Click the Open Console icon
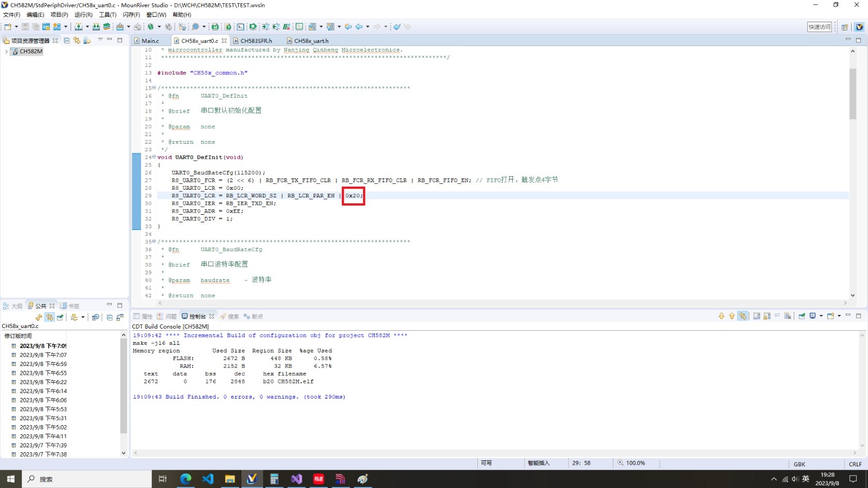Screen dimensions: 868x488 point(831,316)
